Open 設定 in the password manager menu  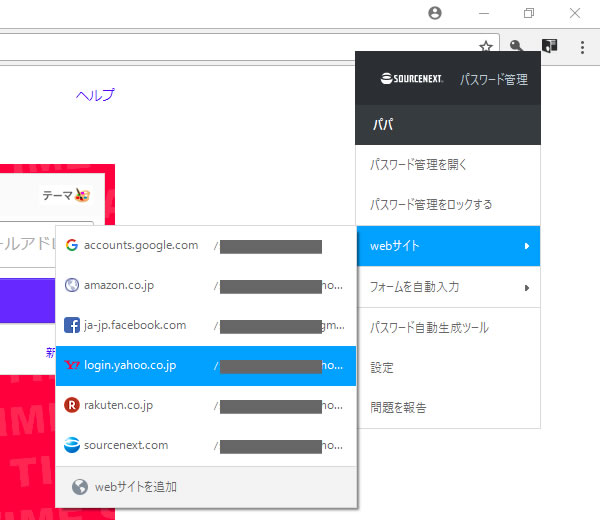click(448, 368)
